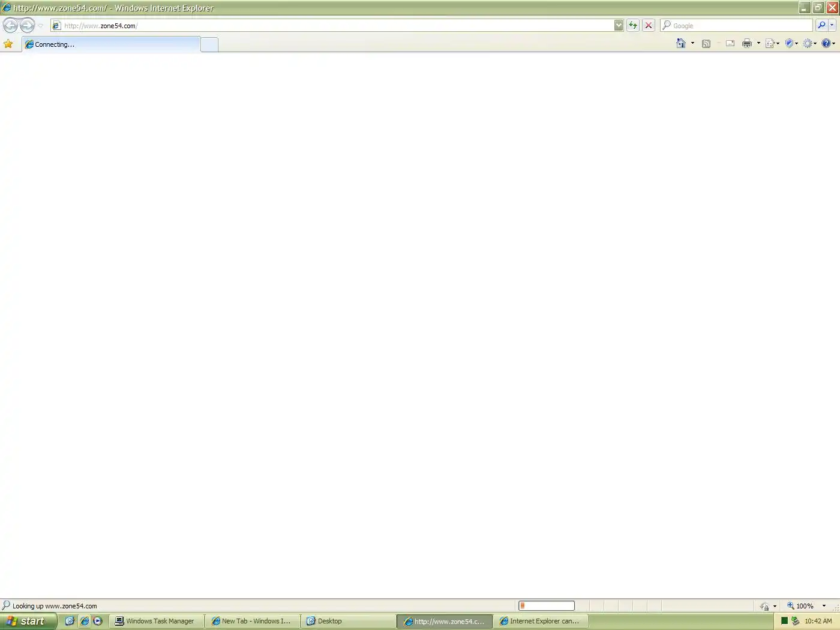Open the security zone icon in status bar
This screenshot has width=840, height=630.
click(x=764, y=606)
